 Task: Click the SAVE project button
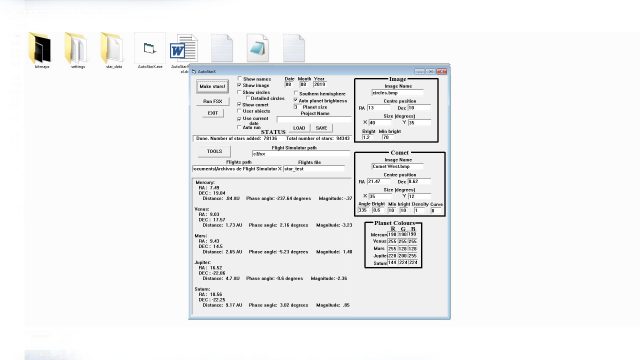tap(321, 128)
